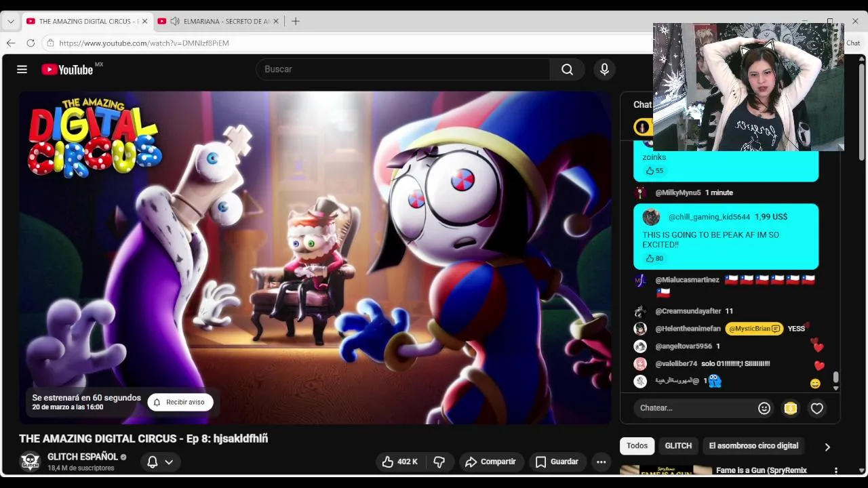Open @Mialucasmartinez chat user
The height and width of the screenshot is (488, 868).
point(687,279)
